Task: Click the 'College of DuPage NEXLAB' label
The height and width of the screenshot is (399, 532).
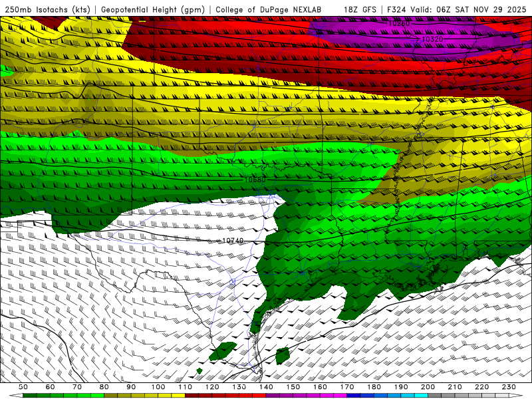Action: pos(269,9)
